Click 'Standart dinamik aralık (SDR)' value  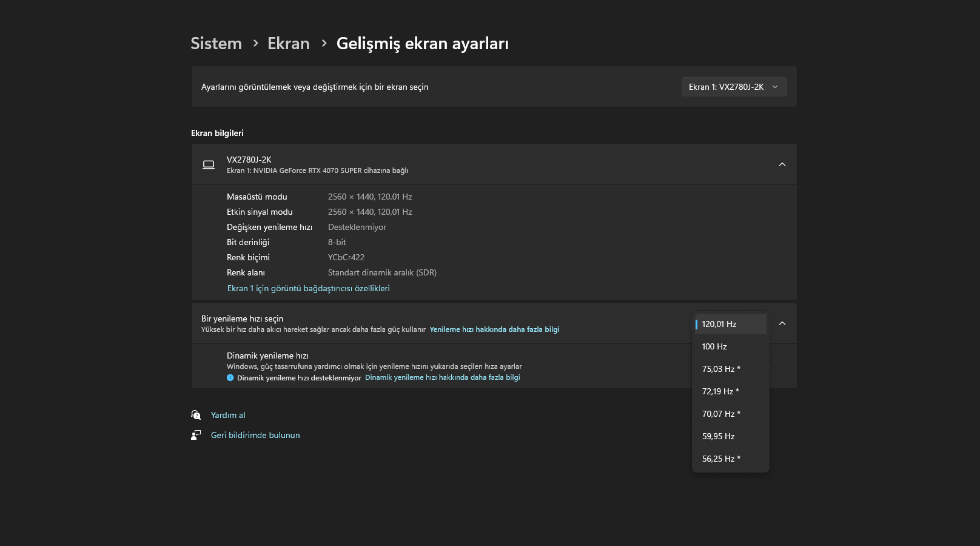click(382, 272)
